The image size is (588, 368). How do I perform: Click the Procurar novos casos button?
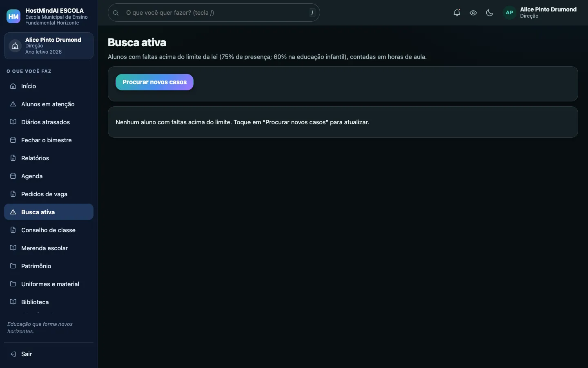pos(154,82)
